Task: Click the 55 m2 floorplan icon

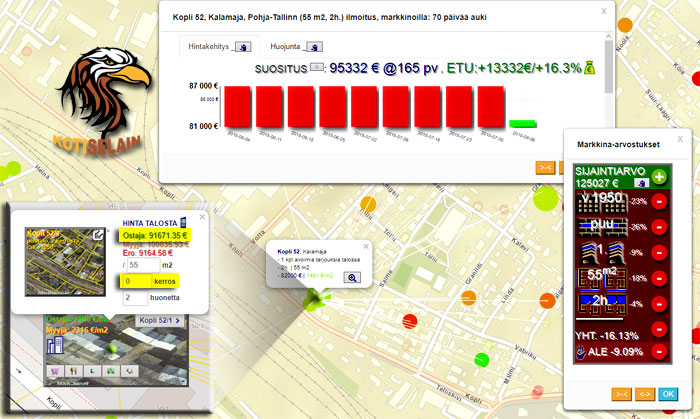Action: pyautogui.click(x=601, y=278)
